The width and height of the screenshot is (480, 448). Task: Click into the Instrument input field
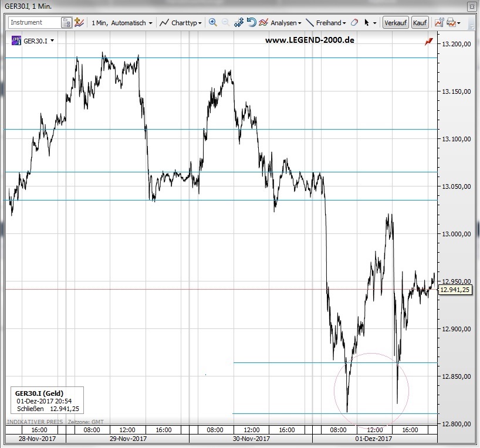point(34,23)
